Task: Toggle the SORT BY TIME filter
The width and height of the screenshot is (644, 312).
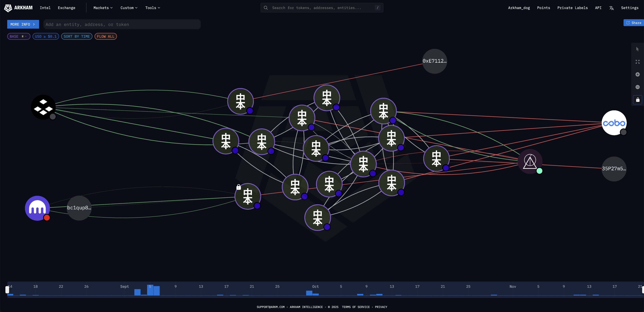Action: pos(76,36)
